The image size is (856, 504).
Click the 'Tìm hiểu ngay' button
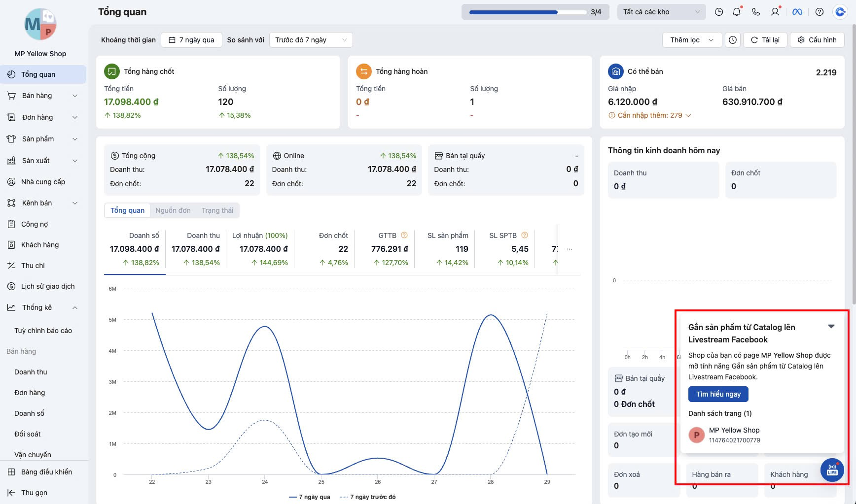click(x=718, y=394)
